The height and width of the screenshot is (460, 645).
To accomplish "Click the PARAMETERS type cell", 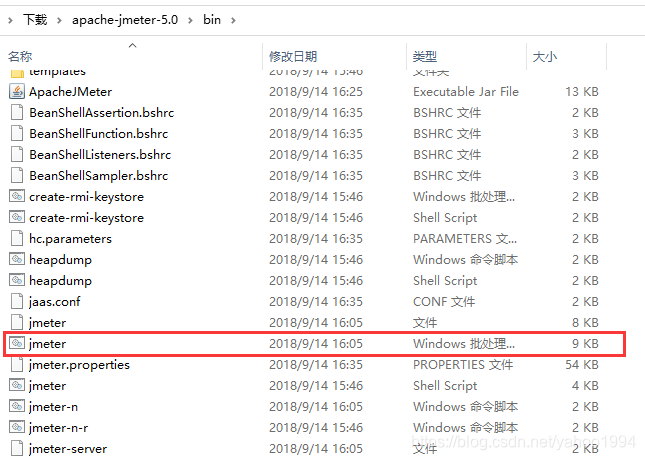I will [x=465, y=238].
